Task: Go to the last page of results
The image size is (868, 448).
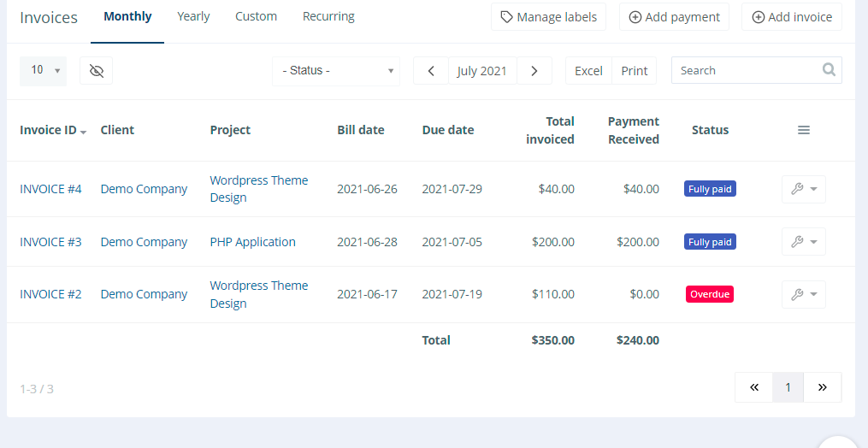Action: pyautogui.click(x=822, y=387)
